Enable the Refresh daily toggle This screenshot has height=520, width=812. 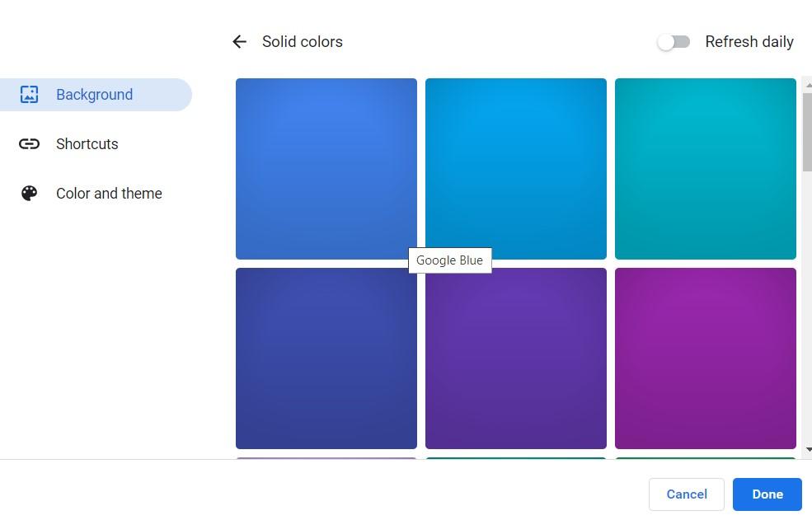(674, 41)
